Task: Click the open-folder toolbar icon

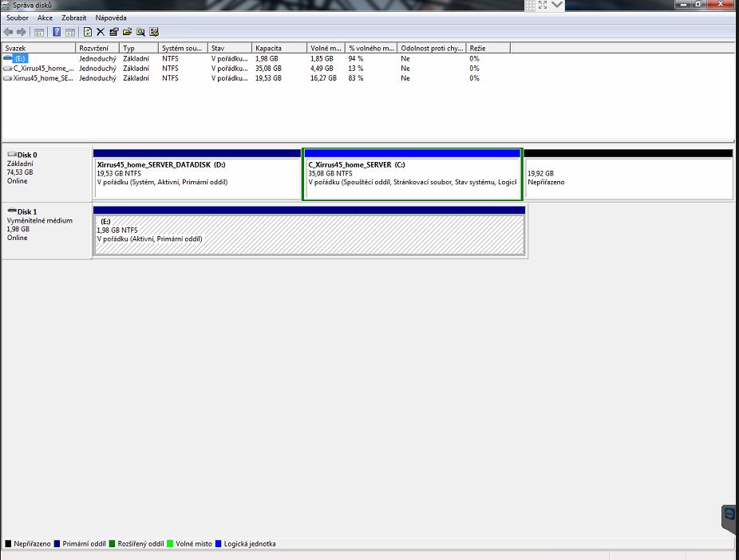Action: click(x=127, y=32)
